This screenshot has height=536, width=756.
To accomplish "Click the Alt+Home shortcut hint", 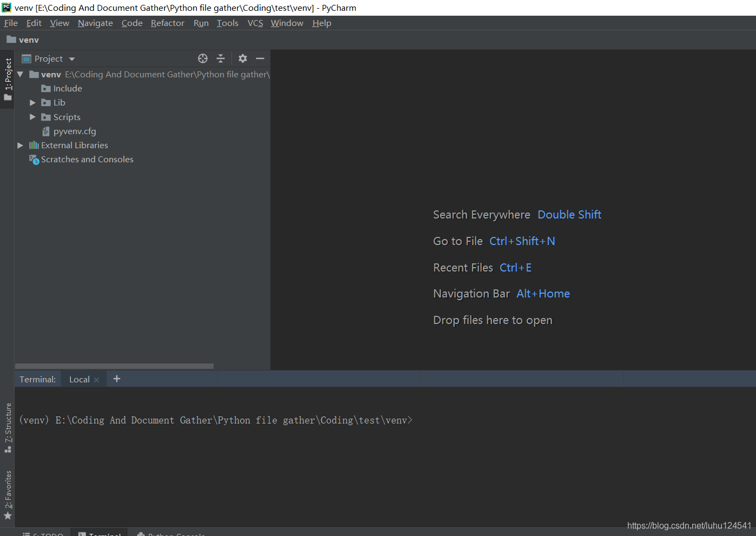I will 543,294.
